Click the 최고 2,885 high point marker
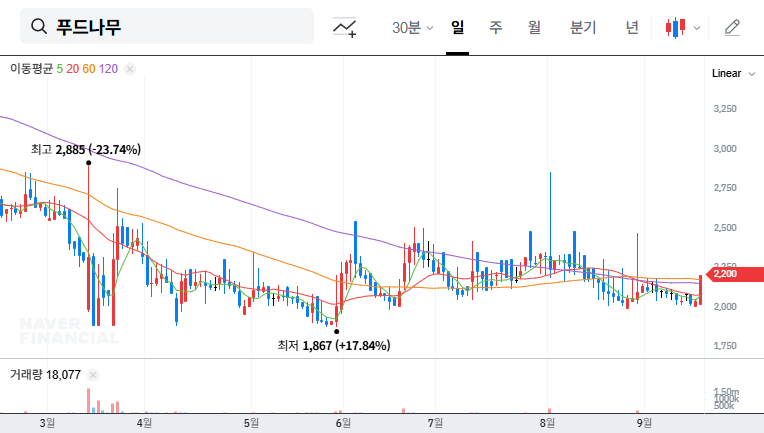The height and width of the screenshot is (433, 764). coord(89,162)
